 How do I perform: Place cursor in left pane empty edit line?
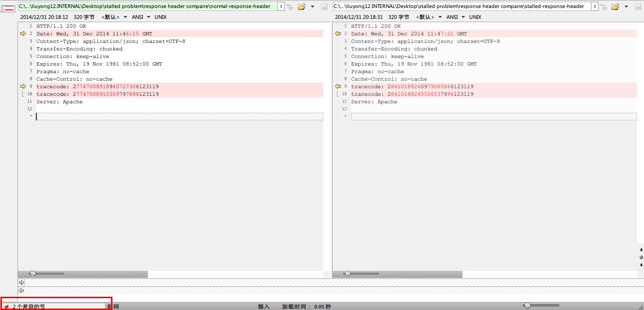pos(180,117)
